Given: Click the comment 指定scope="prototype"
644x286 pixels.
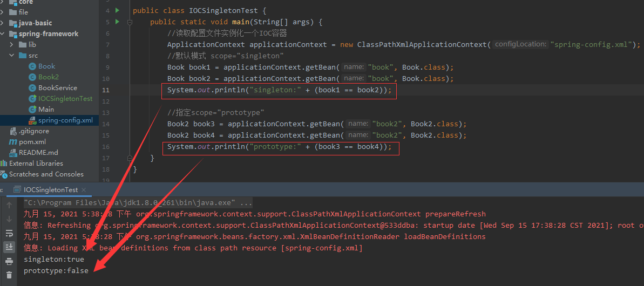Looking at the screenshot, I should pos(215,112).
